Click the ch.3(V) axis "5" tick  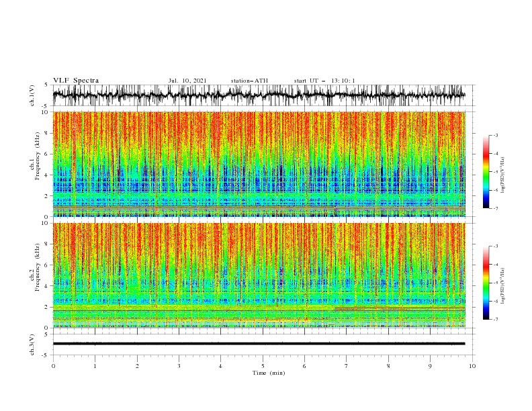click(x=46, y=334)
